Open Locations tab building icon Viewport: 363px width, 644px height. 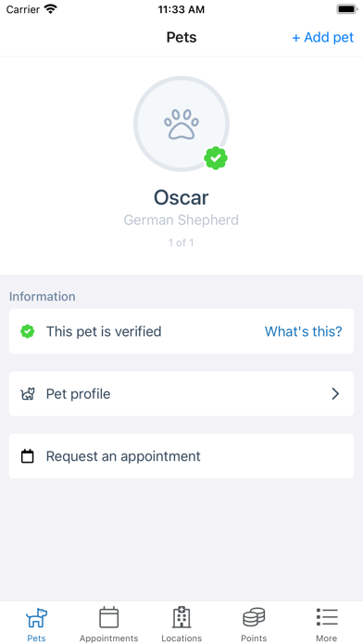(x=181, y=618)
